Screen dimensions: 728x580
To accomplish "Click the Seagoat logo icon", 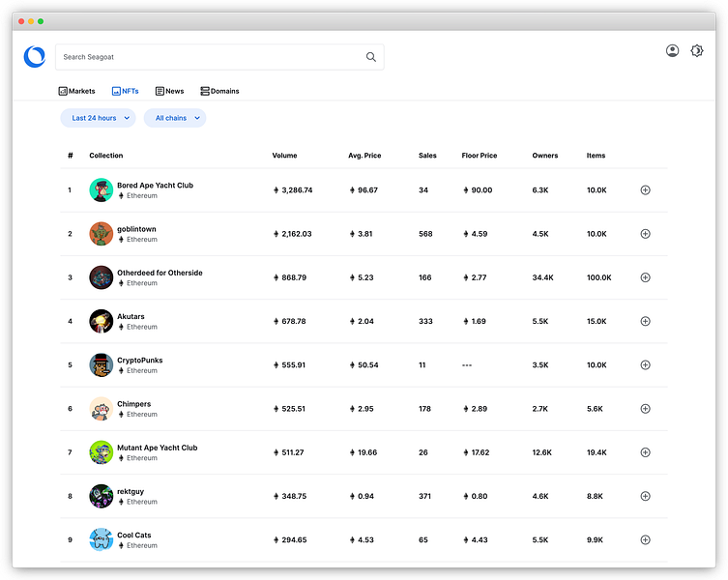I will coord(35,57).
